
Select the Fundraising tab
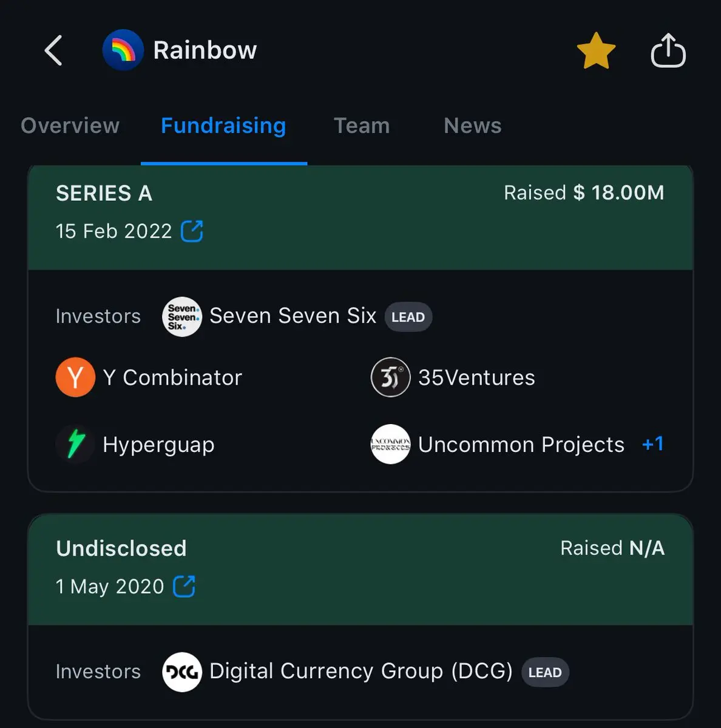pyautogui.click(x=223, y=126)
